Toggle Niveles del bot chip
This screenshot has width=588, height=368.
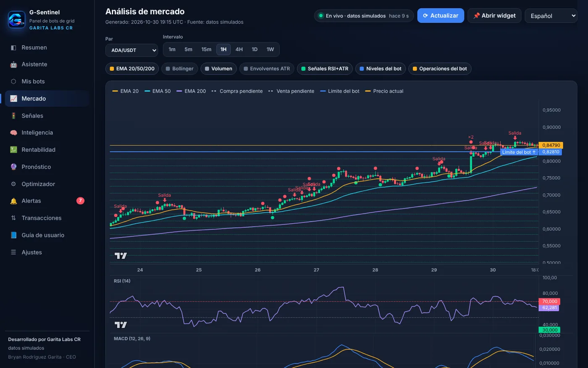381,69
